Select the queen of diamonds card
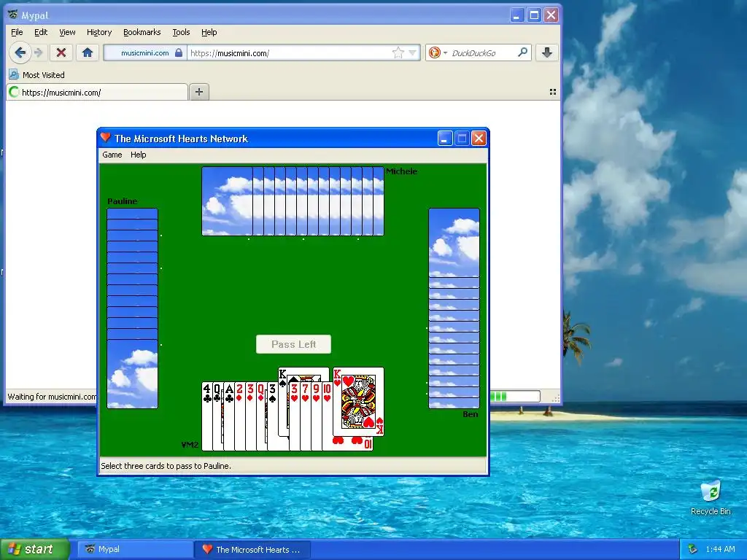 (x=261, y=416)
